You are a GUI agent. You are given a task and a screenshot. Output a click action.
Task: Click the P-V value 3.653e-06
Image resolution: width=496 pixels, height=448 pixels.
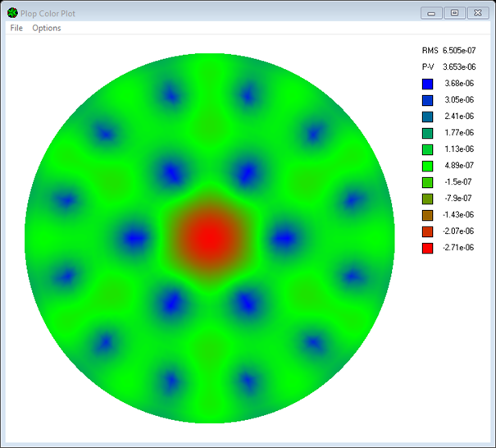pyautogui.click(x=459, y=66)
